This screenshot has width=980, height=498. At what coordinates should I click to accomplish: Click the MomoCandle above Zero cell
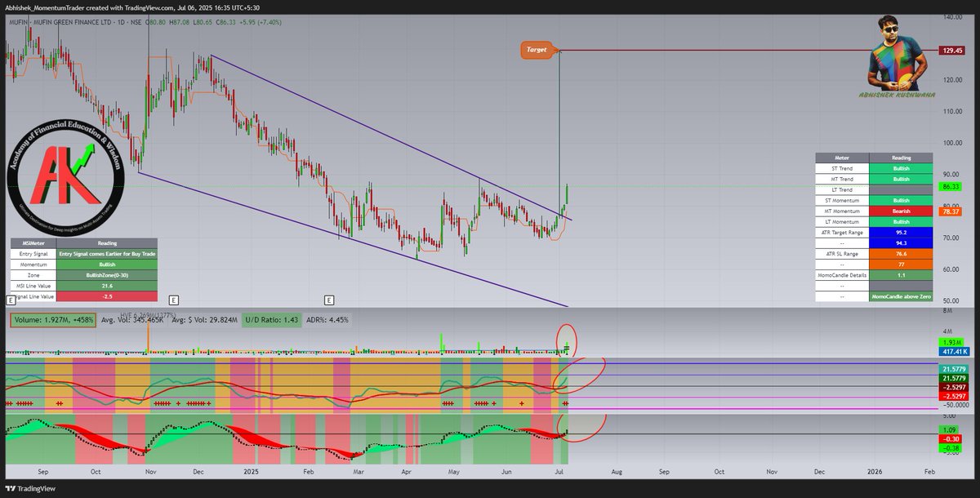tap(901, 297)
